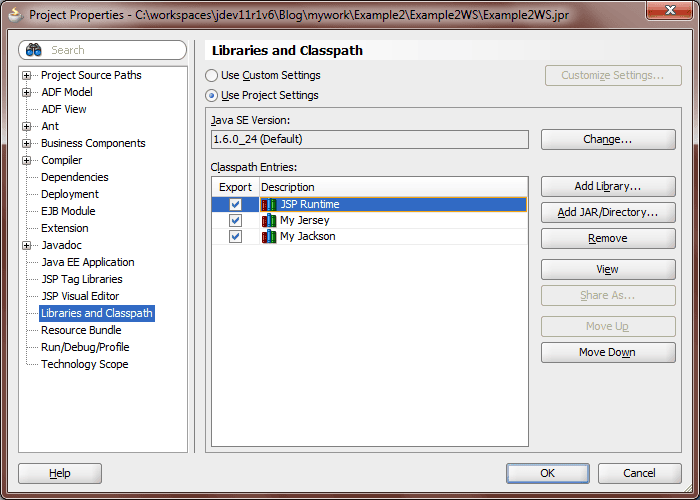Select ADF Model label in tree
Viewport: 700px width, 500px height.
tap(67, 92)
